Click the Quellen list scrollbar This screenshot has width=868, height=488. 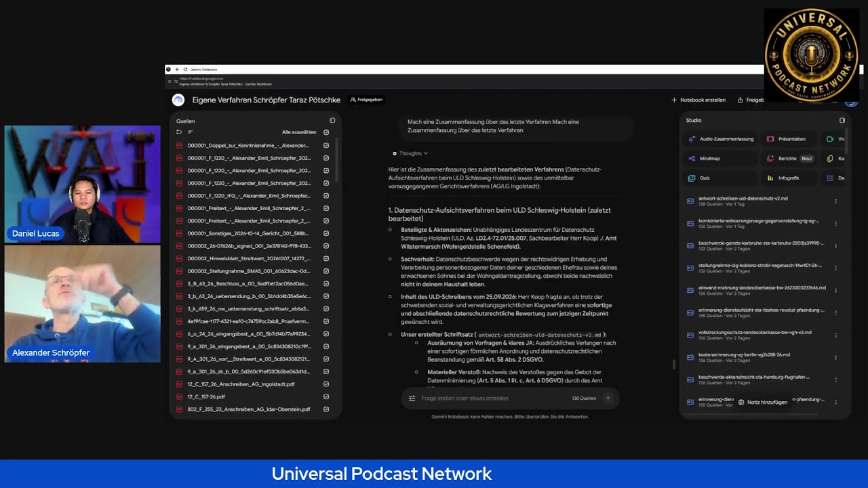point(337,159)
